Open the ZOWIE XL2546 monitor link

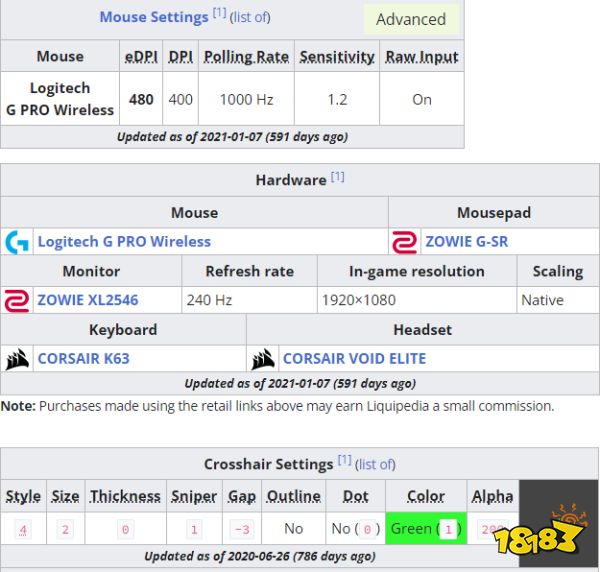88,300
